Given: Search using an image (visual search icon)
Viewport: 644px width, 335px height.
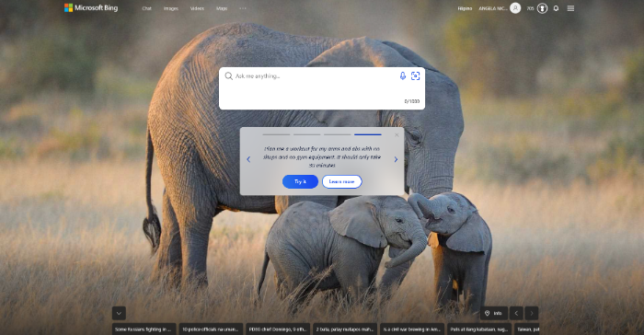Looking at the screenshot, I should coord(415,75).
